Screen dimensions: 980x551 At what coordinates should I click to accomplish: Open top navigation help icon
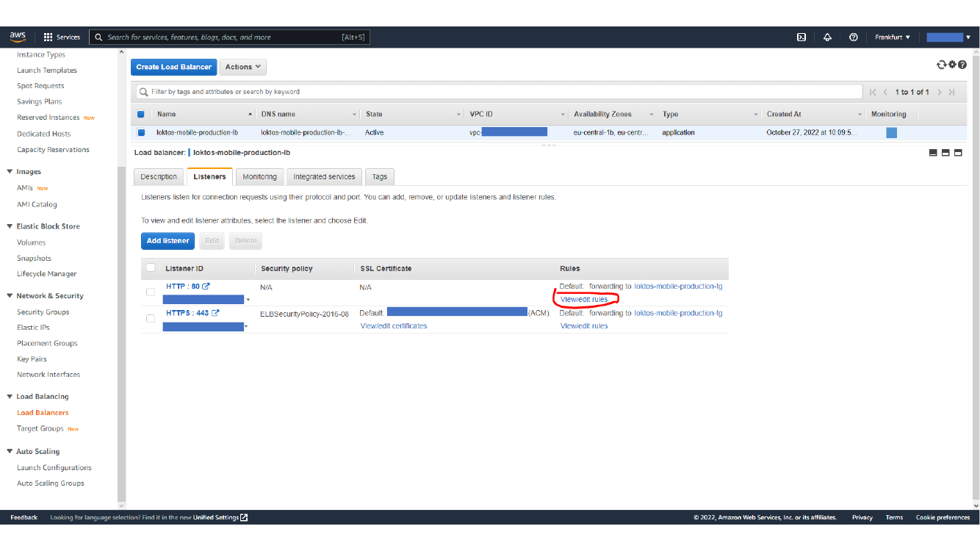pos(853,37)
